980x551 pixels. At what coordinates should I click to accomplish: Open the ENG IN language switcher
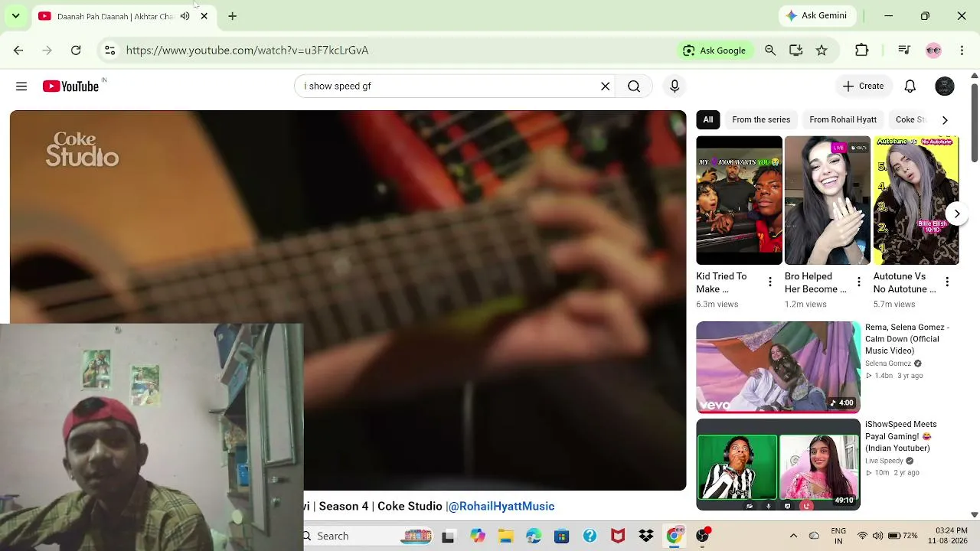click(838, 536)
